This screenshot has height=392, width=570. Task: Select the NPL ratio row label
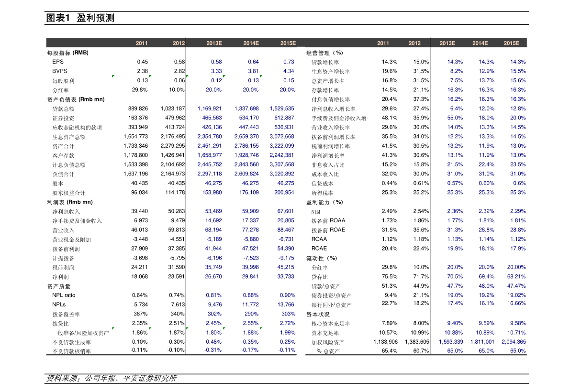[64, 295]
